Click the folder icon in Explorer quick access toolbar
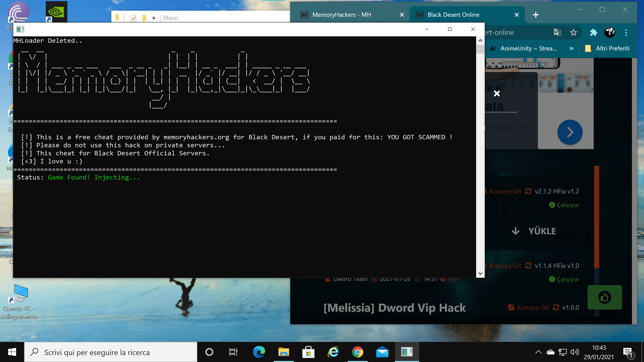Viewport: 644px width, 362px height. (117, 17)
